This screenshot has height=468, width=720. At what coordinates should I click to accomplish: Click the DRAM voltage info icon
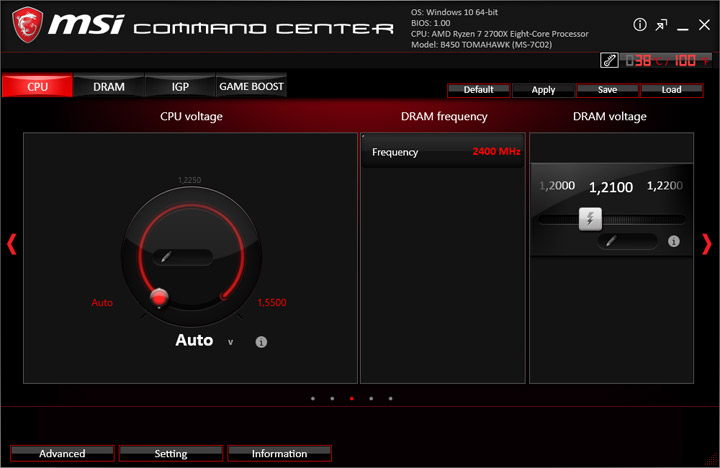[674, 241]
